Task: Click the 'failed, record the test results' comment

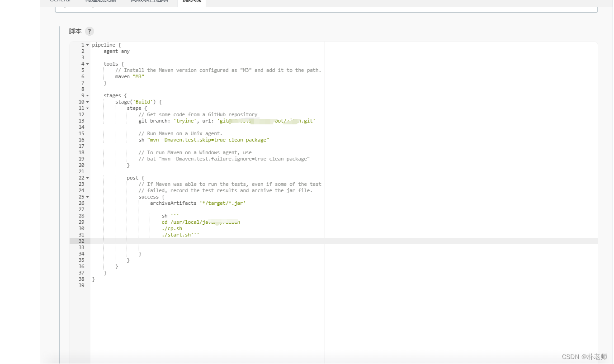Action: (226, 190)
